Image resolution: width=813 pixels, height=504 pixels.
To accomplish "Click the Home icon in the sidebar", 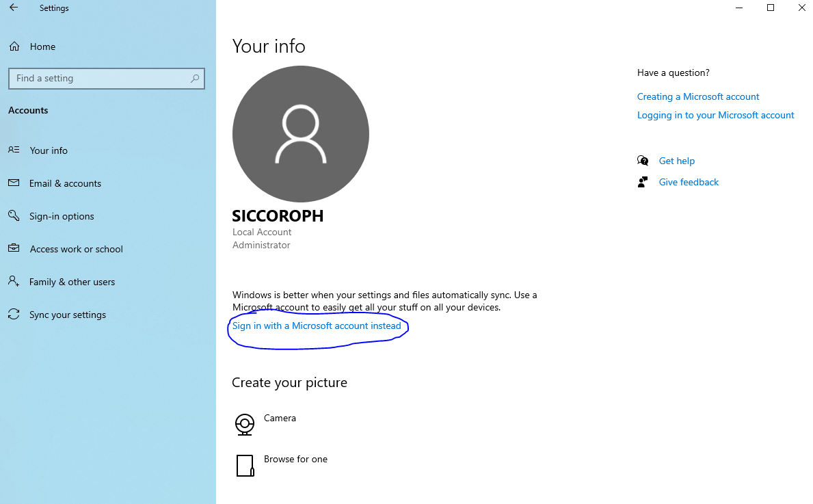I will point(14,46).
